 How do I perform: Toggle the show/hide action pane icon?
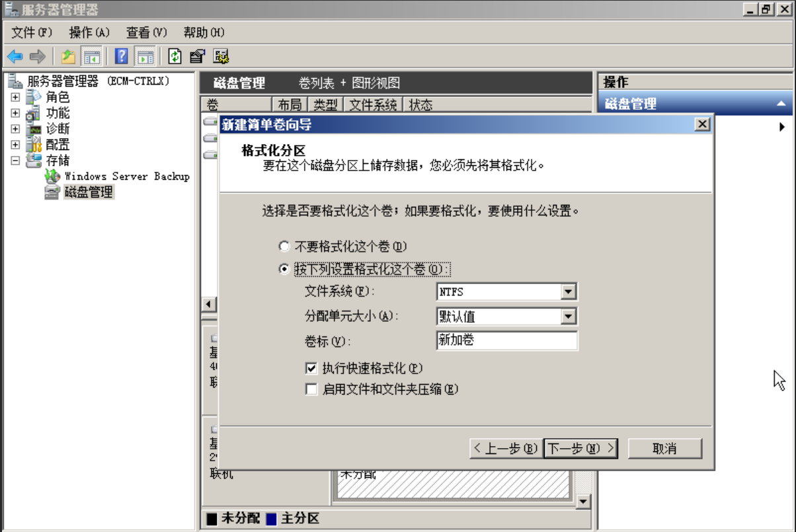coord(145,57)
